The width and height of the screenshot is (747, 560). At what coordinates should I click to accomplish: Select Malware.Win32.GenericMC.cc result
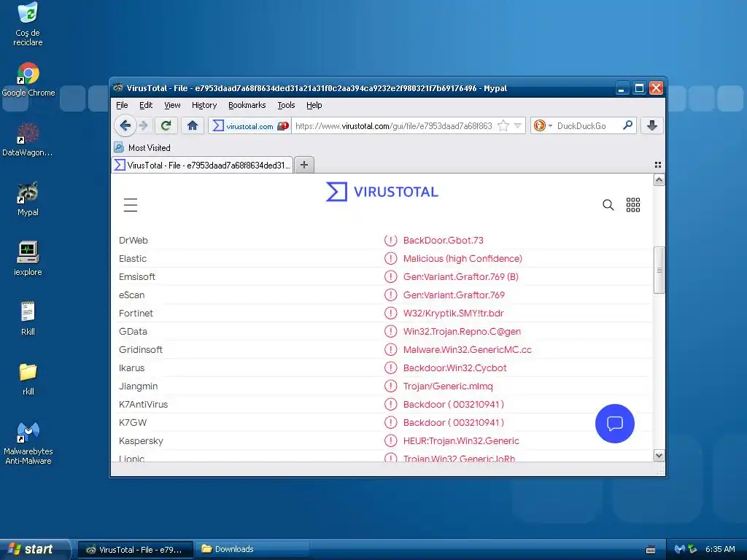click(467, 349)
